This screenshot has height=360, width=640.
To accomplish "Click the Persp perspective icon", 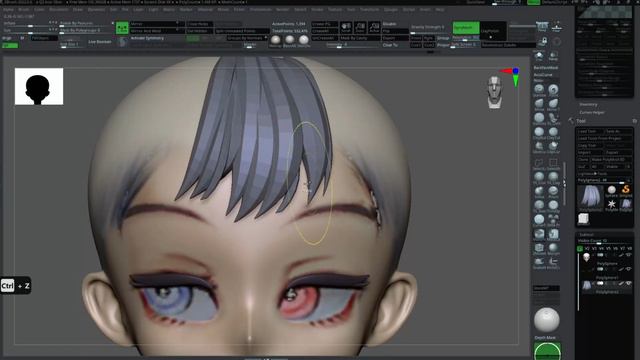I will point(542,27).
